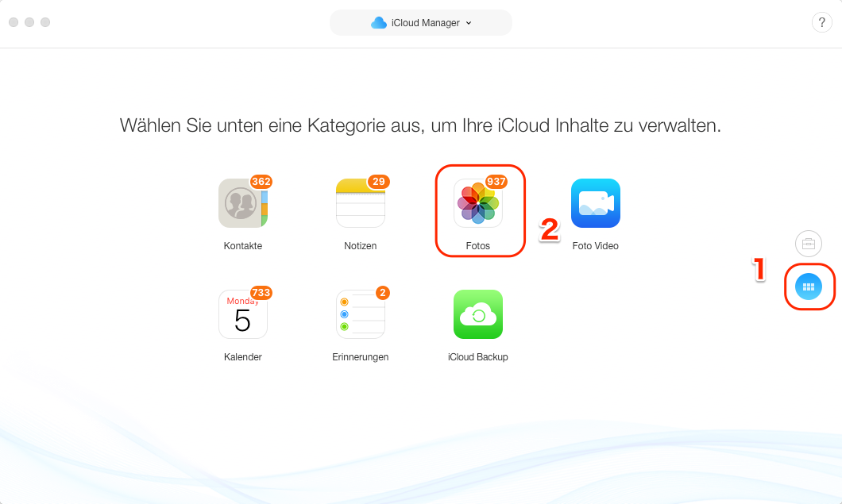Click the 937 badge on Fotos
842x504 pixels.
point(498,182)
